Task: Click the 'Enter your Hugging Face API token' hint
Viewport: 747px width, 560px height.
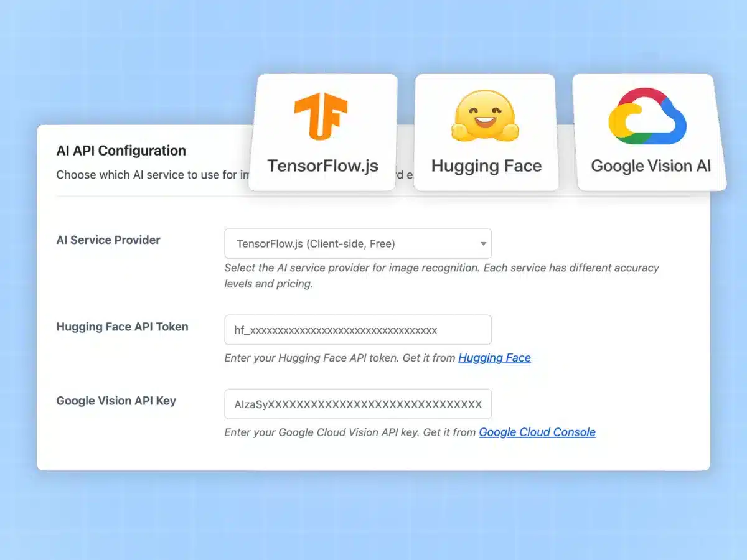Action: [340, 358]
